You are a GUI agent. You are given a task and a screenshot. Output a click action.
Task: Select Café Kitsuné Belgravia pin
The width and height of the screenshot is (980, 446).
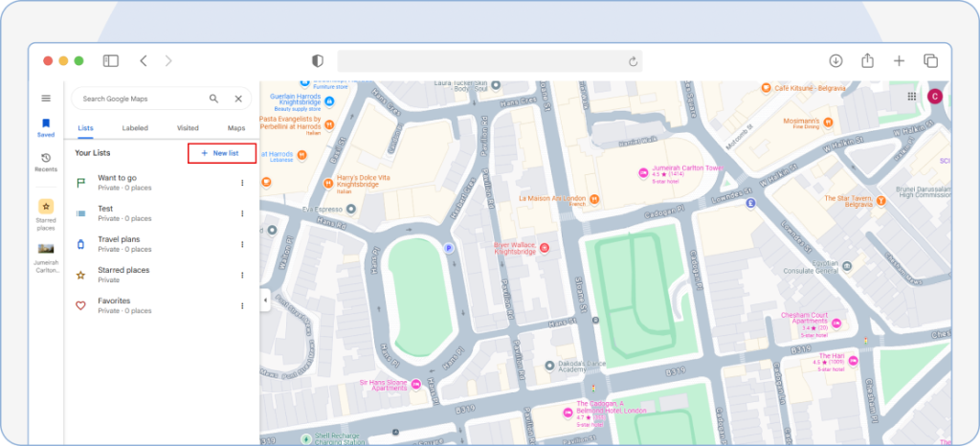tap(766, 89)
